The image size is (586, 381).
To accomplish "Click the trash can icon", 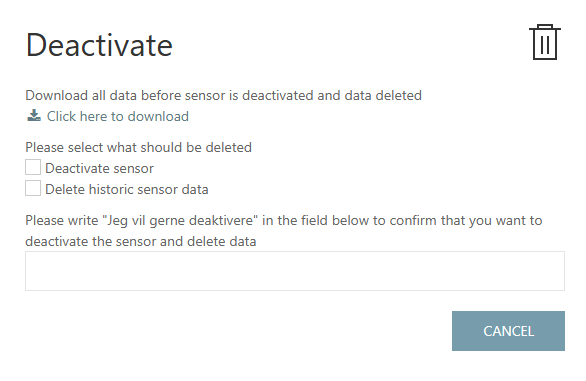I will [x=545, y=42].
